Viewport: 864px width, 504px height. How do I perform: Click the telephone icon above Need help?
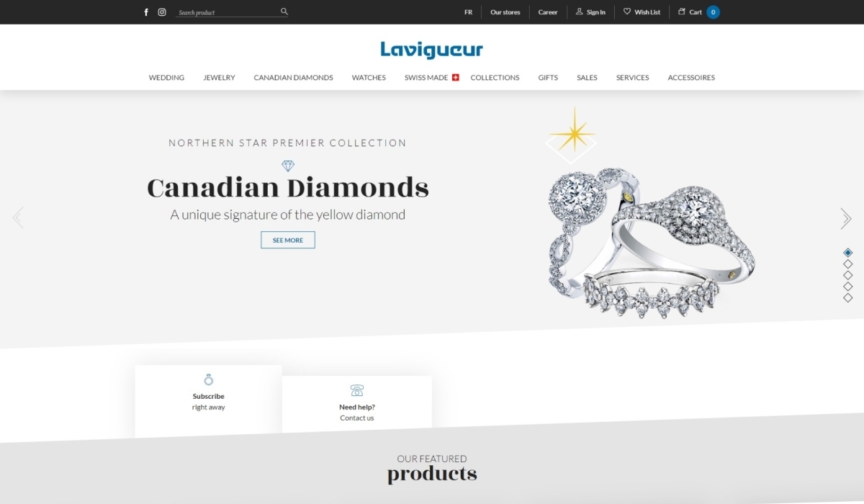(x=357, y=391)
